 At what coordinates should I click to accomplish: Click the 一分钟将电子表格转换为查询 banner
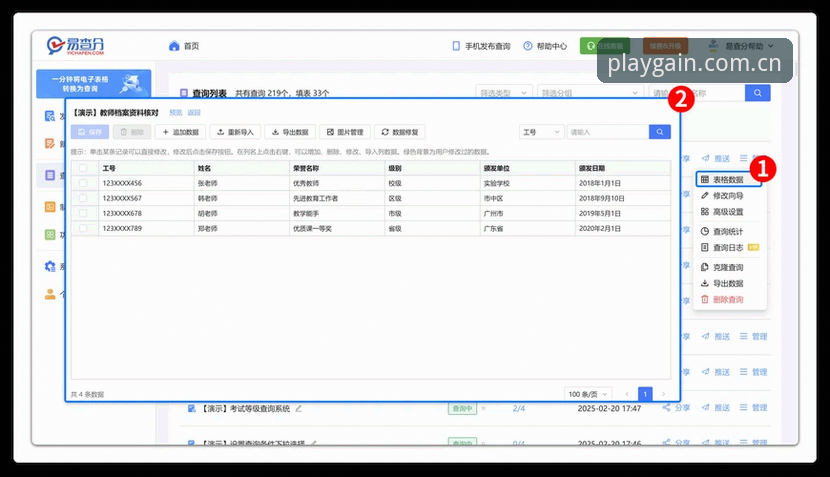click(x=94, y=84)
